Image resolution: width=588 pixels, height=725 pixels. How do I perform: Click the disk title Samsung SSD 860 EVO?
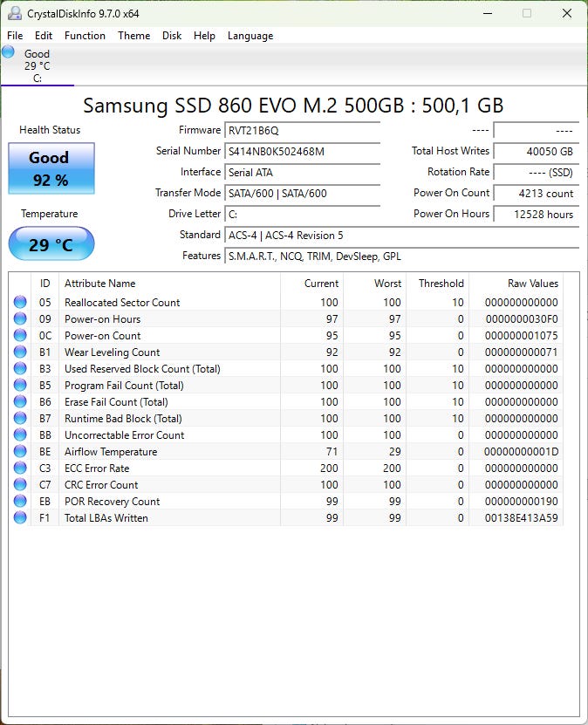[x=293, y=106]
